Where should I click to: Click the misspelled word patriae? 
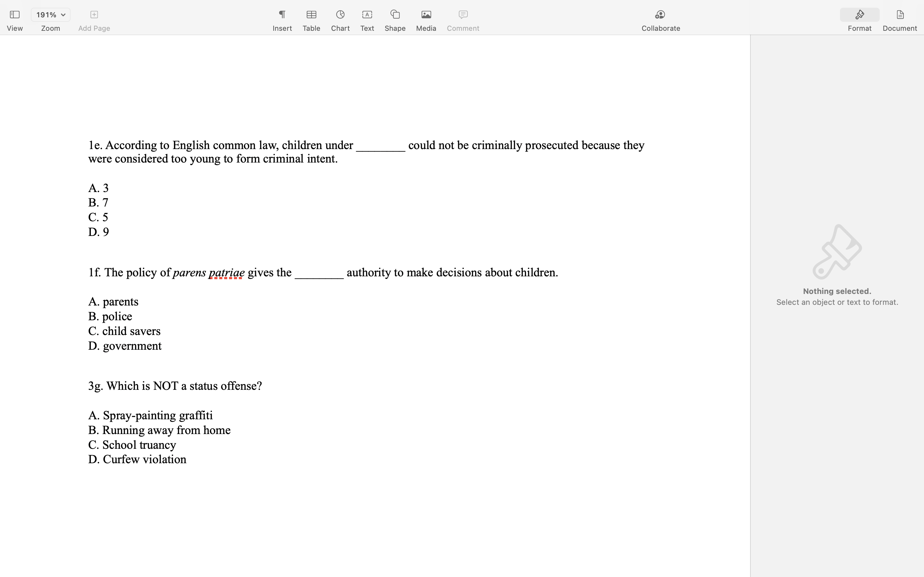click(x=227, y=272)
